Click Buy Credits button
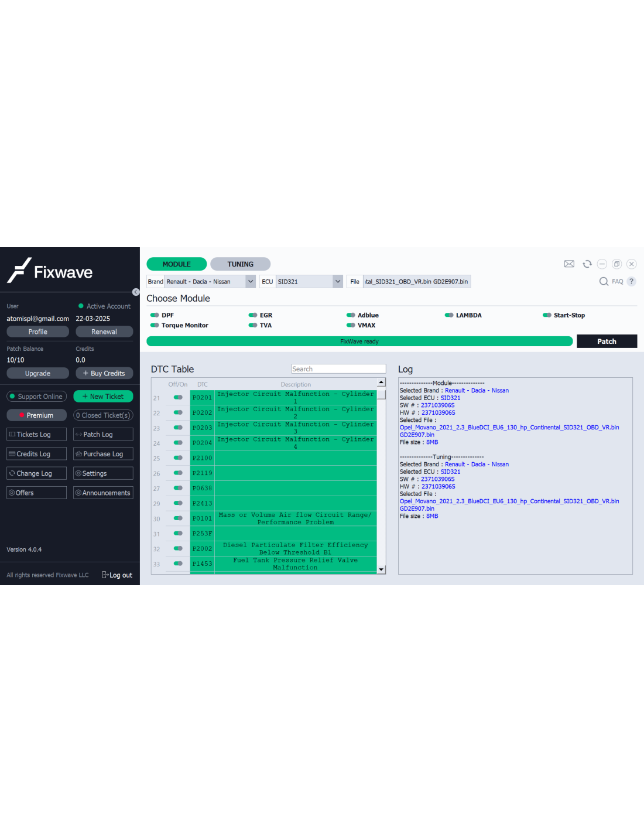The image size is (644, 833). (104, 373)
